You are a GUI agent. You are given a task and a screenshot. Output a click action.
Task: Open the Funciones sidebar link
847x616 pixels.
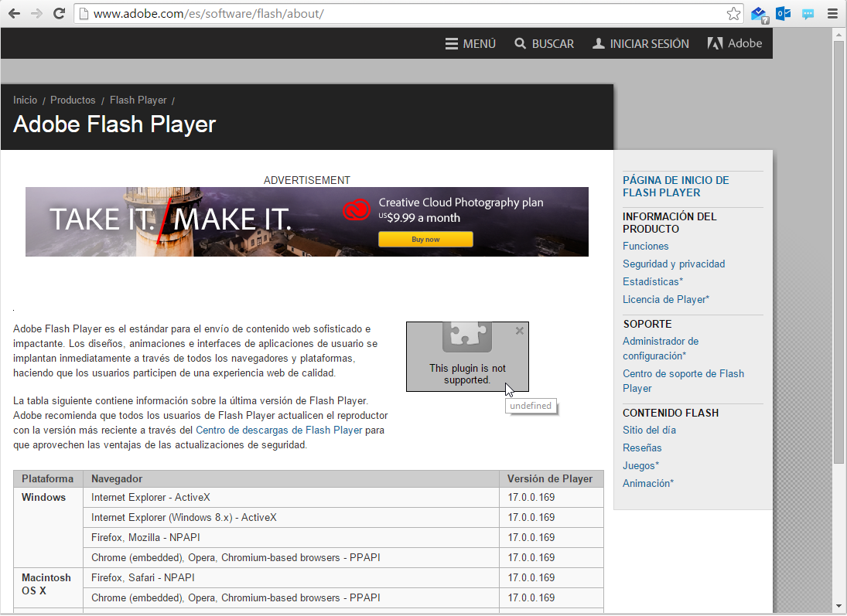tap(646, 247)
